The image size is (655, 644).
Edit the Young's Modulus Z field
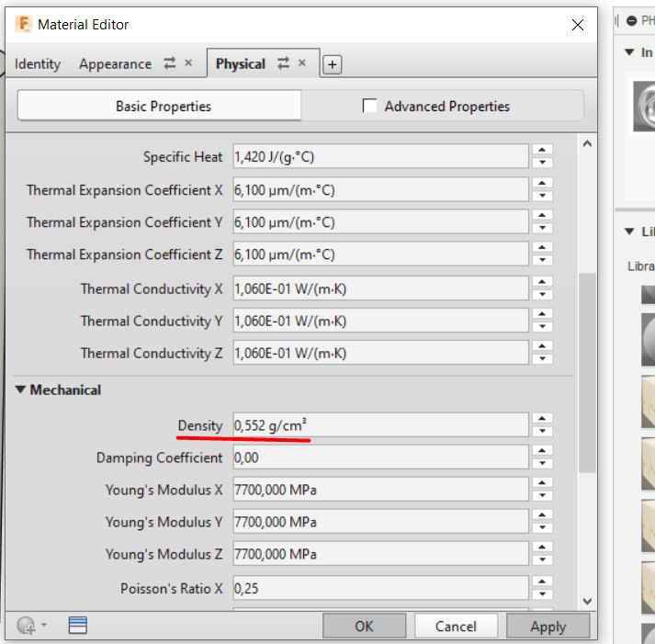[380, 554]
